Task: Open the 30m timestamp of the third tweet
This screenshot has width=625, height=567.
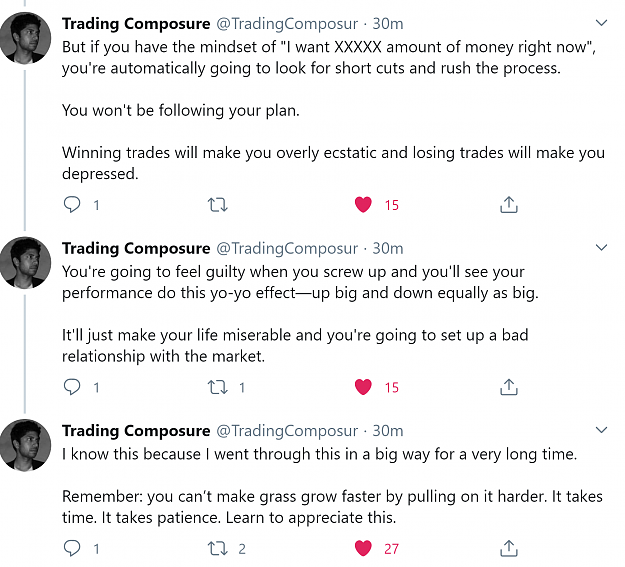Action: pos(388,431)
